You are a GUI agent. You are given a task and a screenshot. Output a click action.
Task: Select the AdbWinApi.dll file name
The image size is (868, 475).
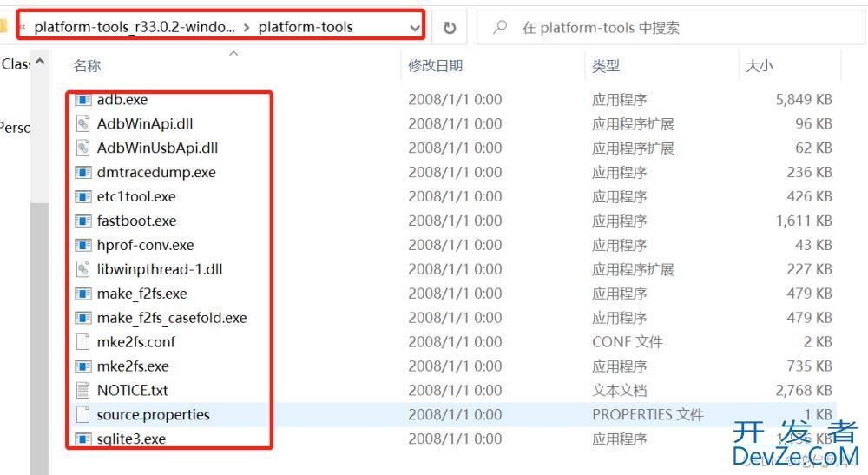pos(145,124)
